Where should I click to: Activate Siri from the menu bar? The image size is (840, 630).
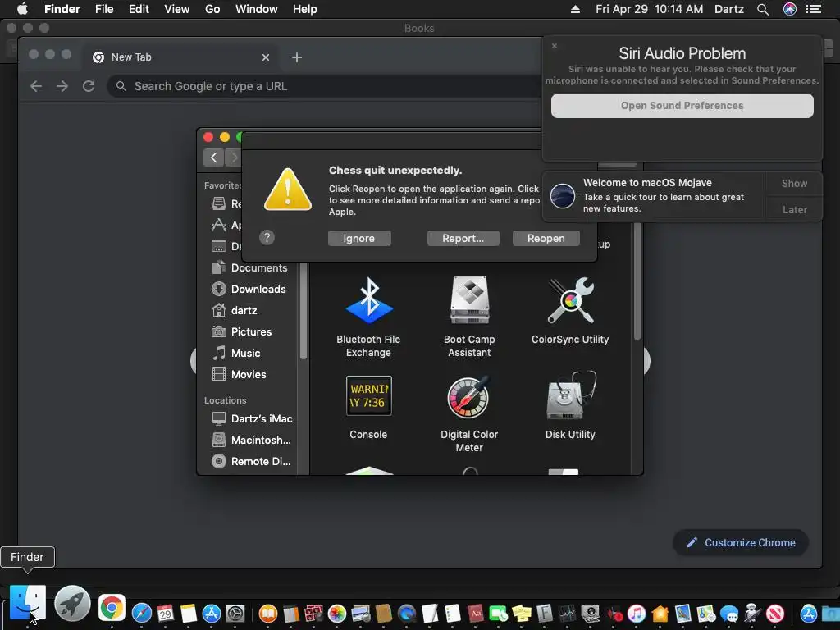790,9
